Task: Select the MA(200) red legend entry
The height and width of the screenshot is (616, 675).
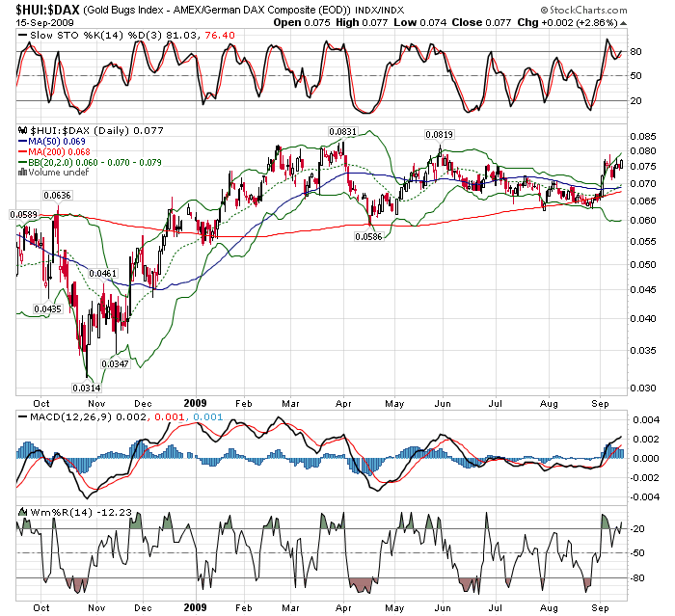Action: pyautogui.click(x=57, y=152)
